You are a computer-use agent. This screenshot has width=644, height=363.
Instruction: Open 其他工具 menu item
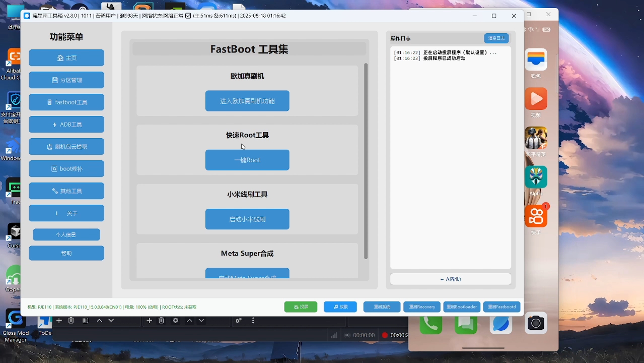click(x=66, y=191)
